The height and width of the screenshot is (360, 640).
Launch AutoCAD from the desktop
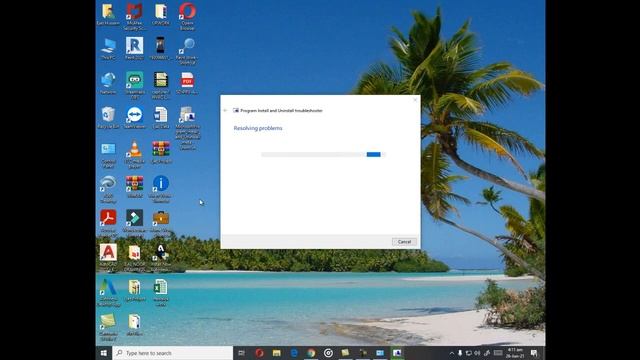[x=108, y=257]
